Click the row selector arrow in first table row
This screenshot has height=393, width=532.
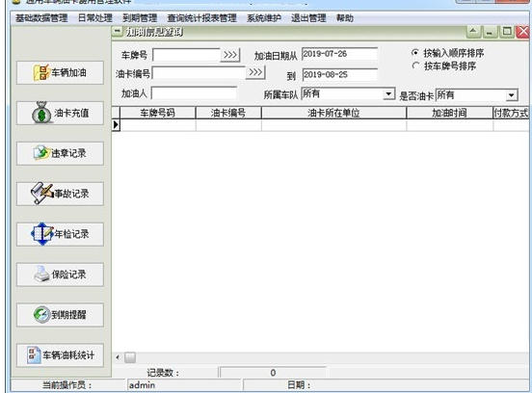116,125
